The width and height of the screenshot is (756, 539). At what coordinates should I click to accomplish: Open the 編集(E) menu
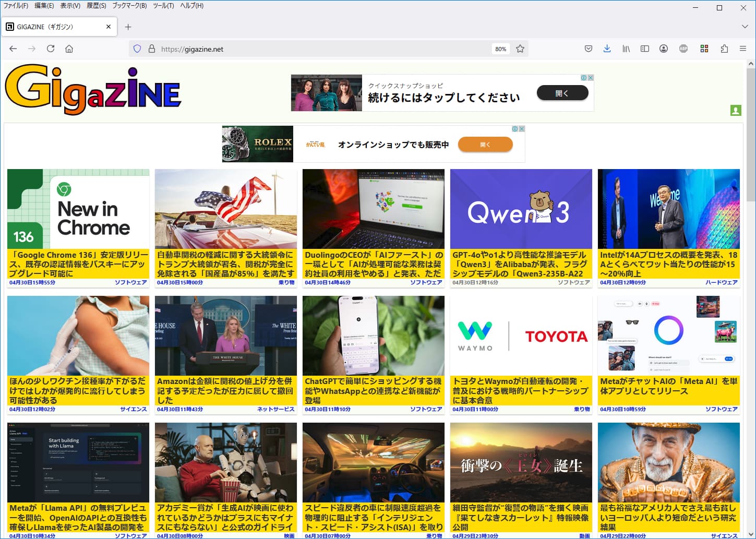44,6
